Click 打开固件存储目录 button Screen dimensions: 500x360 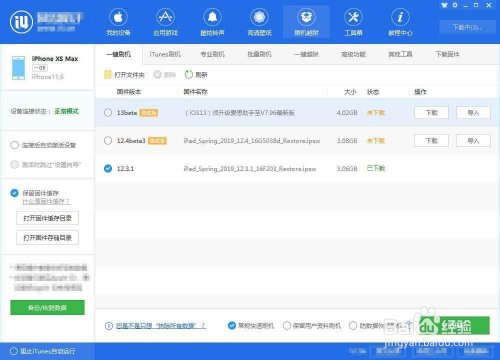(47, 238)
